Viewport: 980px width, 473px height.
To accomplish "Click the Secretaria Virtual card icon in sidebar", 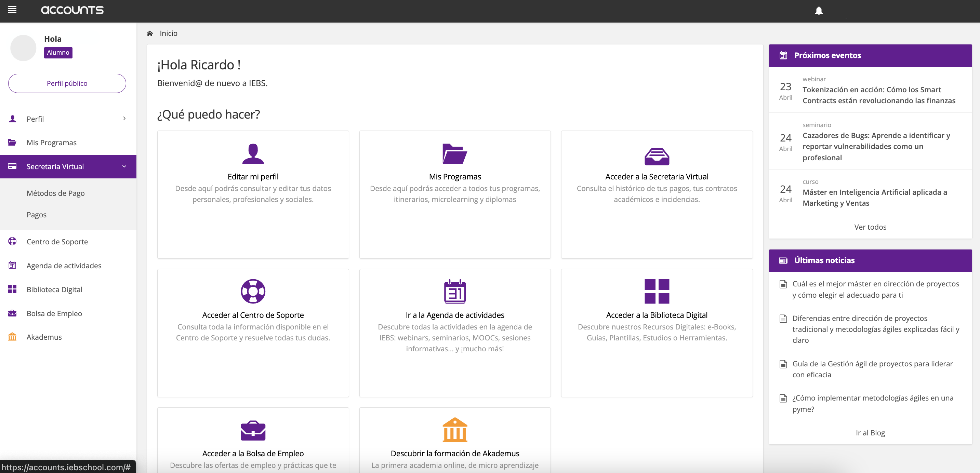I will coord(12,166).
